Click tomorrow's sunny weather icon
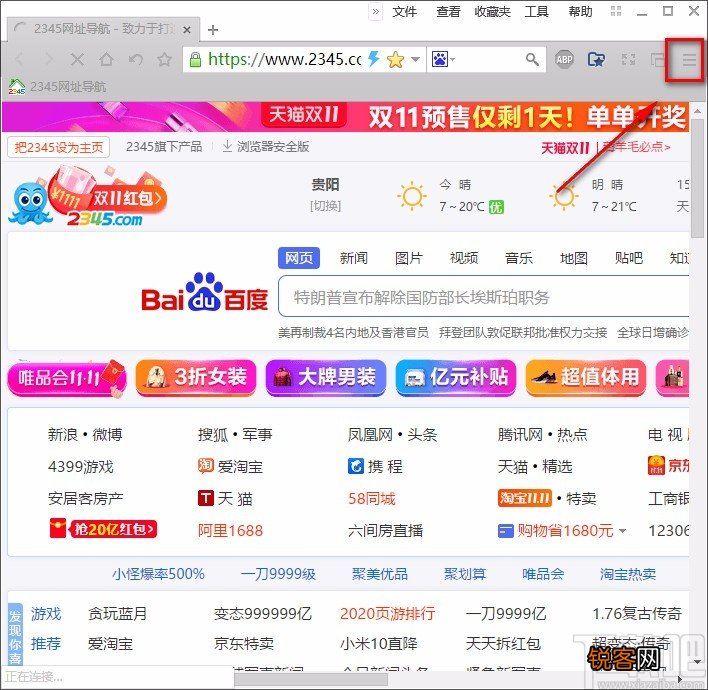Screen dimensions: 708x690 click(x=564, y=196)
